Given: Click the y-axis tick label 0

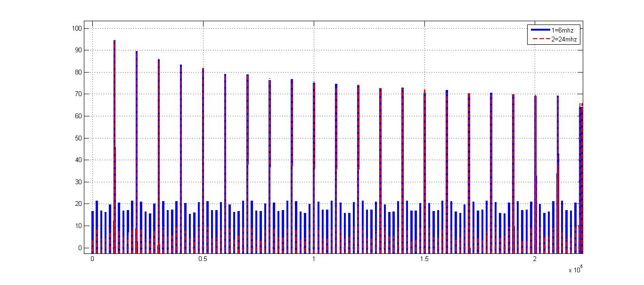Looking at the screenshot, I should pos(81,248).
